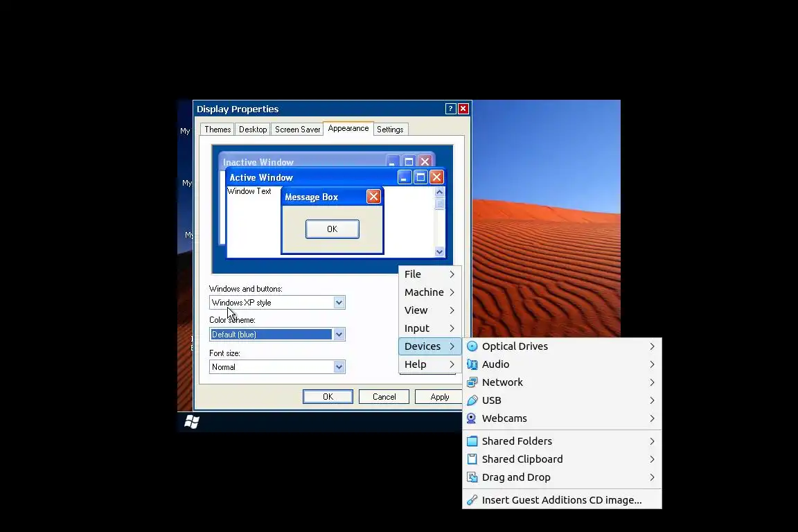Click the USB plug icon
798x532 pixels.
(472, 400)
